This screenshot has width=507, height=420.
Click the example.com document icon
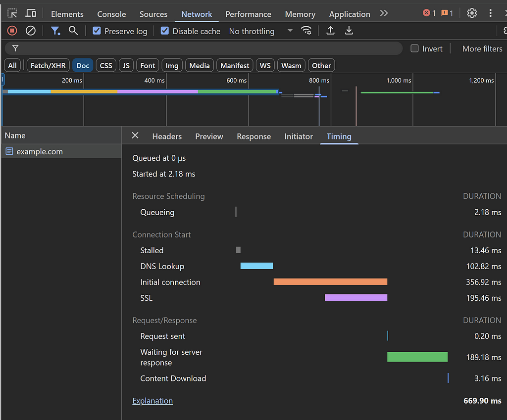(9, 151)
